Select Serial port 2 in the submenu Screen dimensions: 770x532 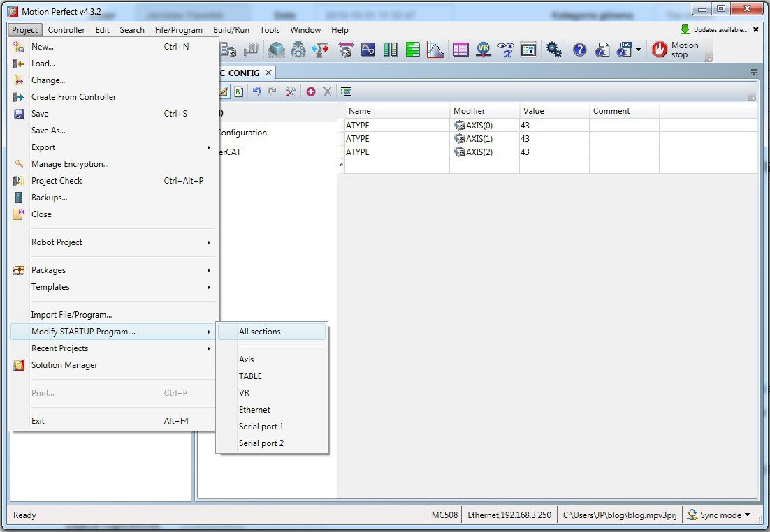[x=272, y=443]
